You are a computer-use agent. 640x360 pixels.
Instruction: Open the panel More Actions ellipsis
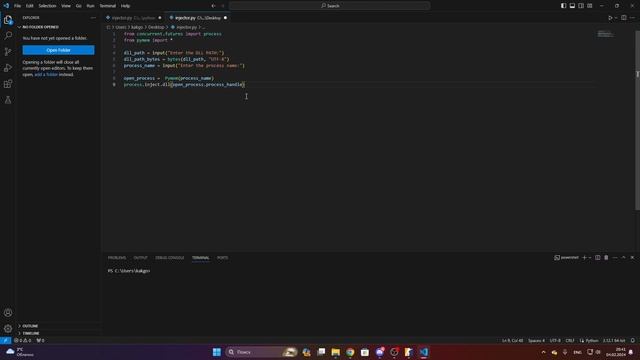[615, 258]
